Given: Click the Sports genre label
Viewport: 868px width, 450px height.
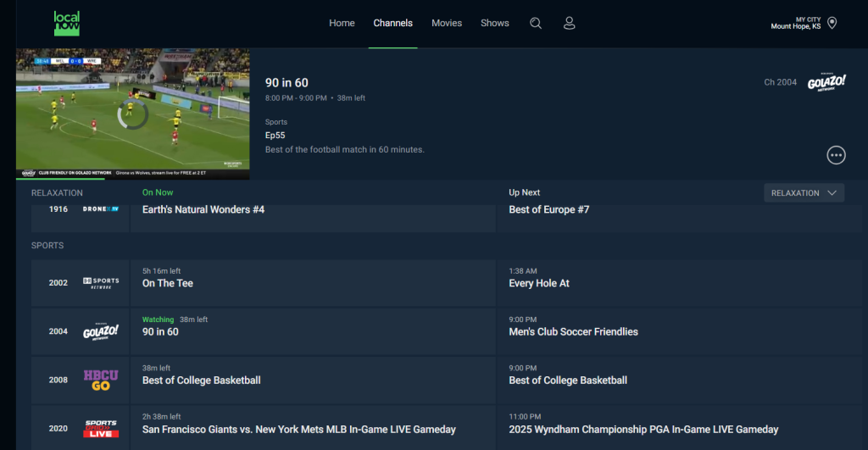Looking at the screenshot, I should tap(276, 122).
